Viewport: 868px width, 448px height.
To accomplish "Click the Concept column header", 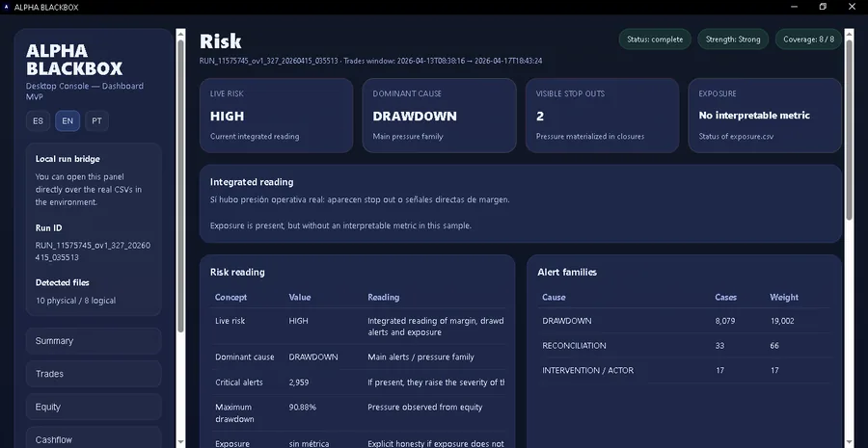I will (x=231, y=298).
